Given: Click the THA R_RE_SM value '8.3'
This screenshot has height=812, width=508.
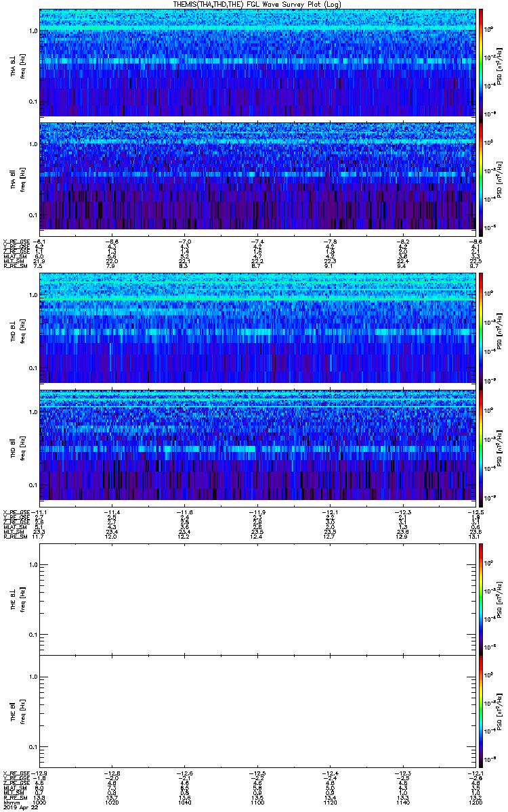Looking at the screenshot, I should [x=185, y=266].
